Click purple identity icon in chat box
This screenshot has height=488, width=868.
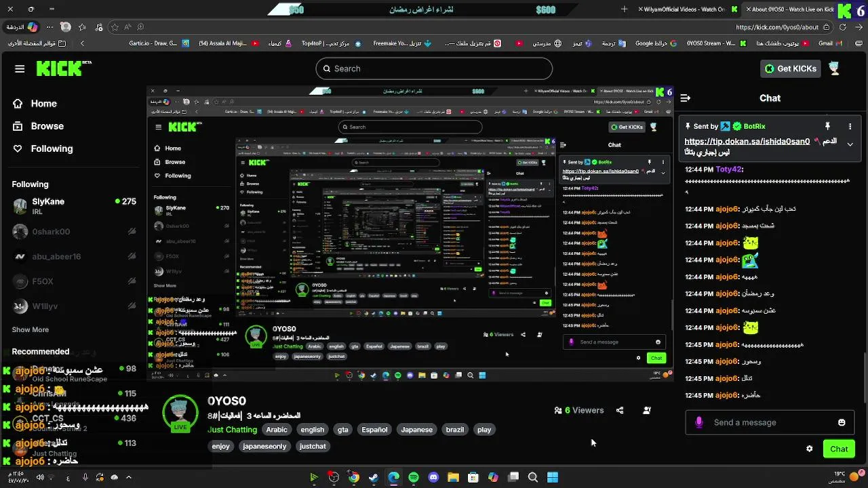coord(699,422)
